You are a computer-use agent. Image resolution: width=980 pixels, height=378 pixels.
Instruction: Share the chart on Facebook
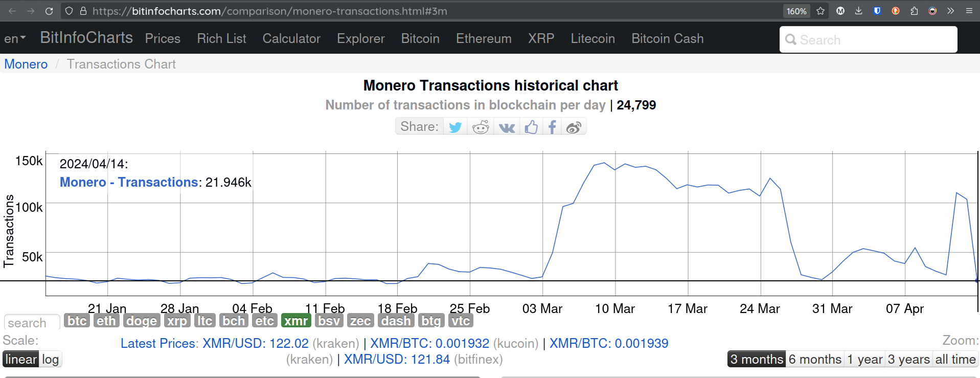pos(552,127)
